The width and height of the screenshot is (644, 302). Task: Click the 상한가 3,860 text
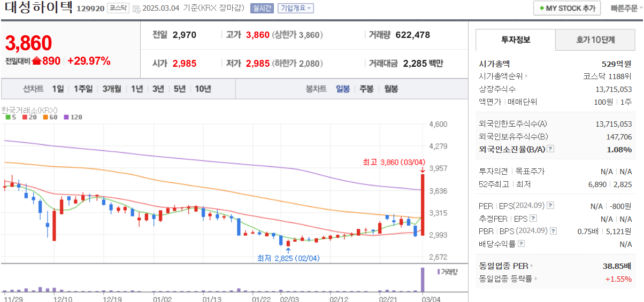[297, 35]
